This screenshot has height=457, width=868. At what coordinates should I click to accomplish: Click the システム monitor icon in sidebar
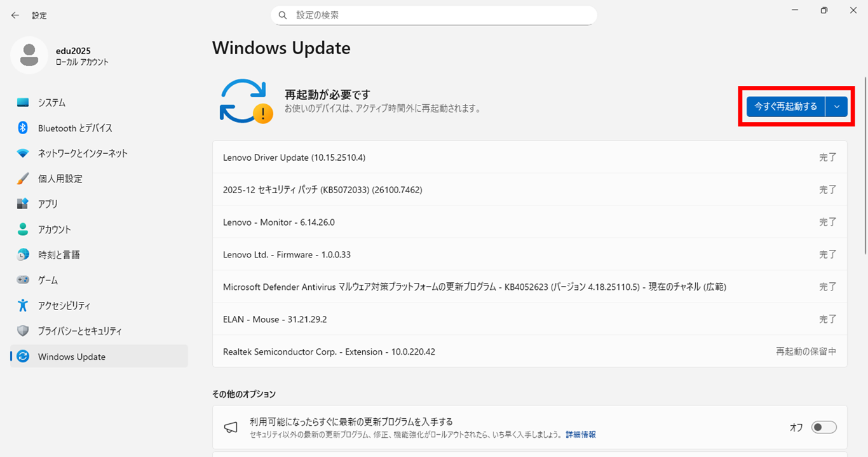[x=23, y=102]
